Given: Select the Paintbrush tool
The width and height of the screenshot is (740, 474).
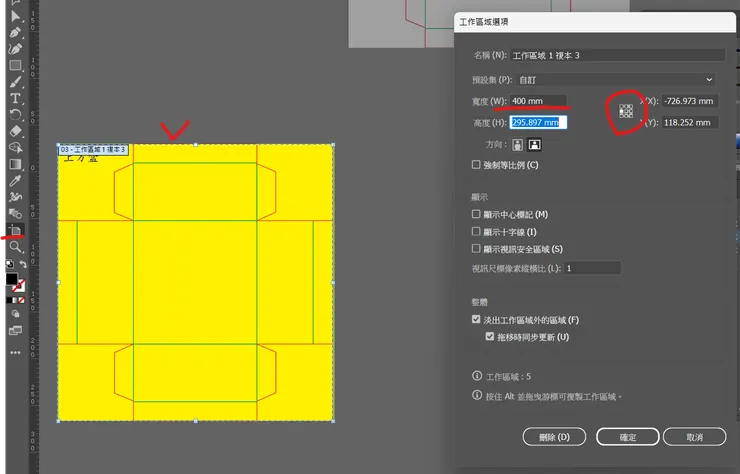Looking at the screenshot, I should [x=15, y=82].
